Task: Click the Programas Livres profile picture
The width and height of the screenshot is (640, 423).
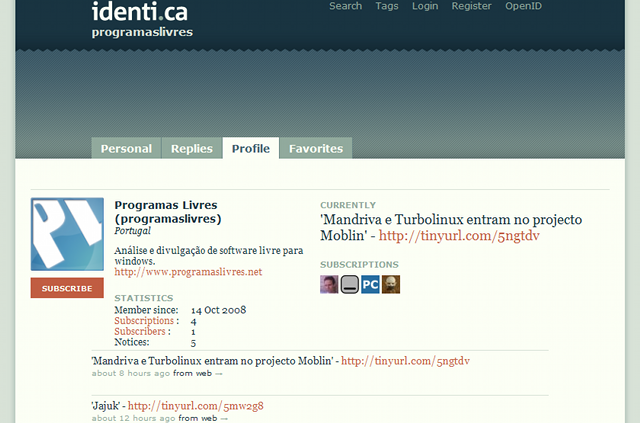Action: click(x=67, y=234)
